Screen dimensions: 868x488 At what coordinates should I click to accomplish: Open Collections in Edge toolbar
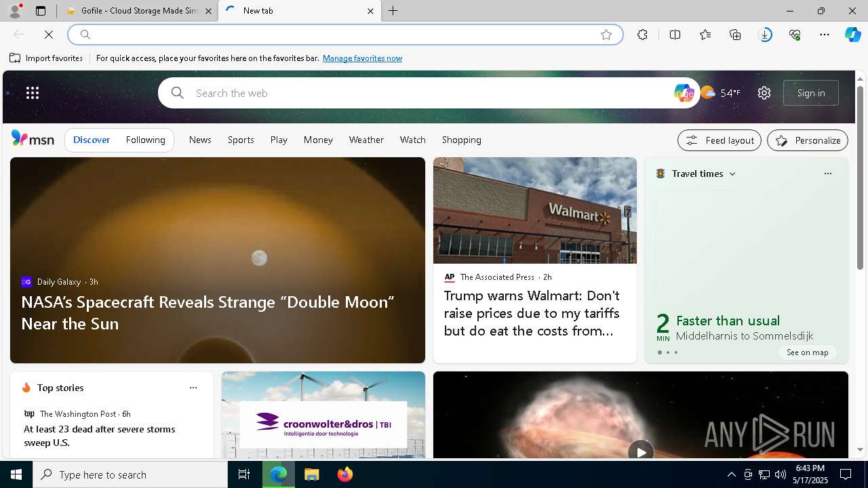pos(735,35)
